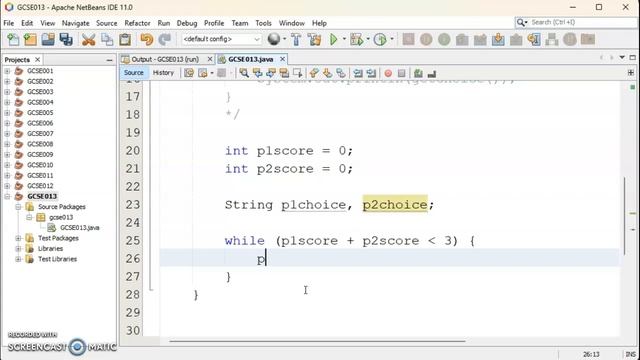Click the Next Bookmark editor icon
The height and width of the screenshot is (360, 640).
pos(327,73)
